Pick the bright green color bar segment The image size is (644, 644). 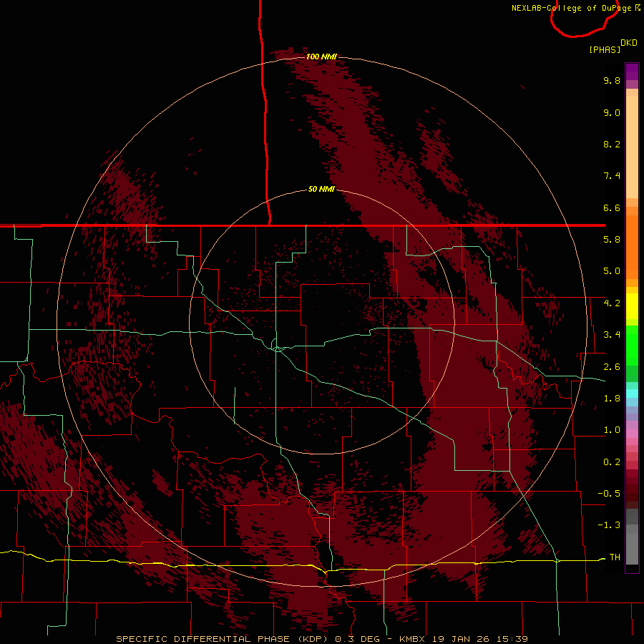pyautogui.click(x=632, y=345)
